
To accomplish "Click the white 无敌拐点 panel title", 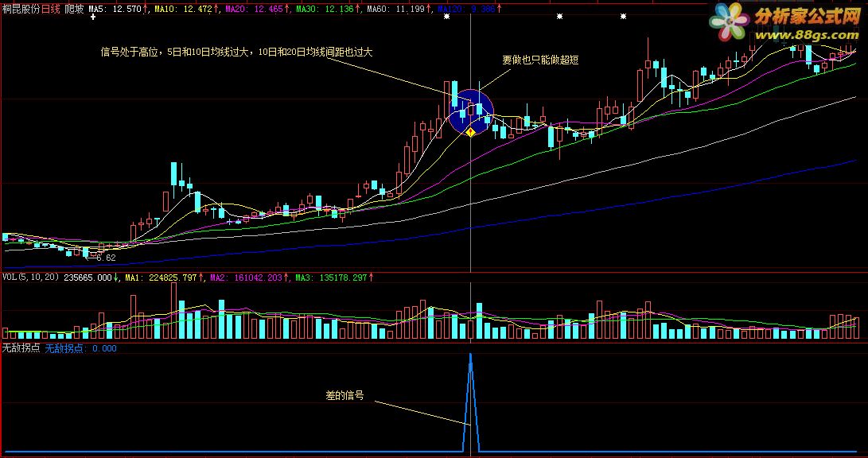I will coord(21,348).
